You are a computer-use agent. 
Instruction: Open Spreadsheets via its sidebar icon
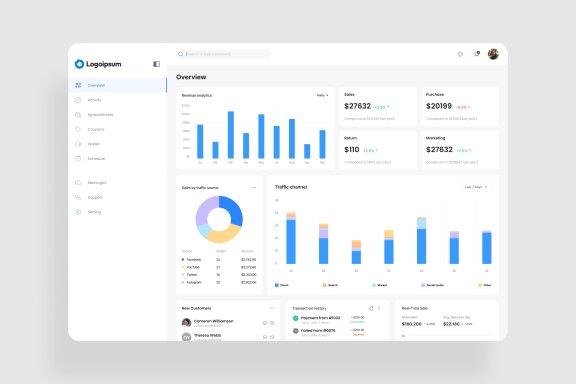[78, 115]
